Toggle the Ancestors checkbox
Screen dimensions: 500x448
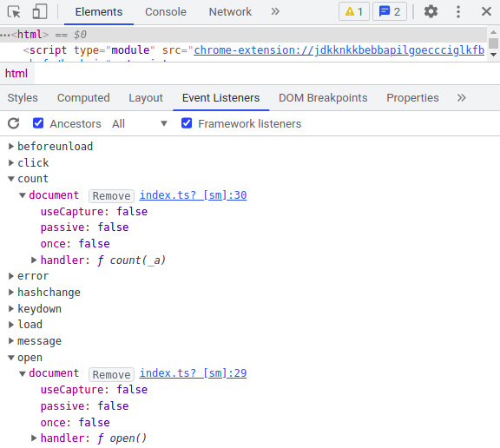(x=38, y=123)
